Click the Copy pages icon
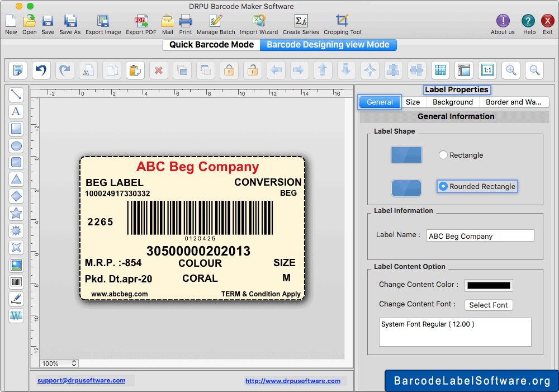 click(112, 70)
